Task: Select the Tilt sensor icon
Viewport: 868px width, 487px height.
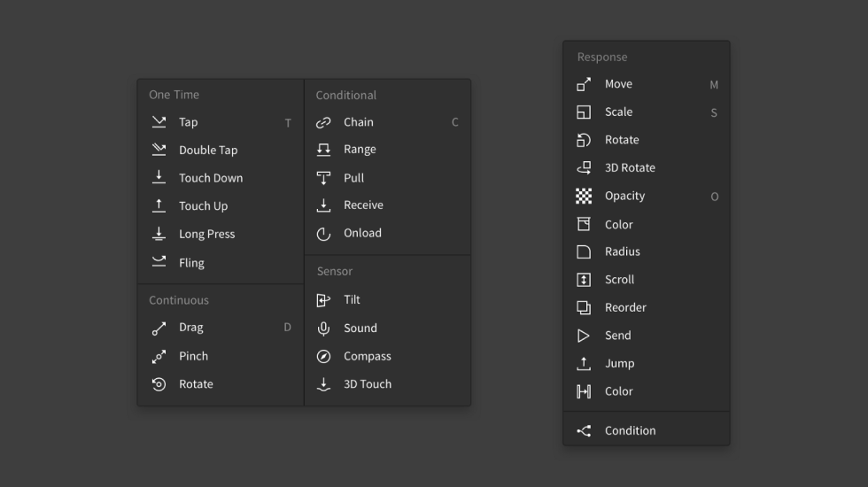Action: tap(323, 300)
